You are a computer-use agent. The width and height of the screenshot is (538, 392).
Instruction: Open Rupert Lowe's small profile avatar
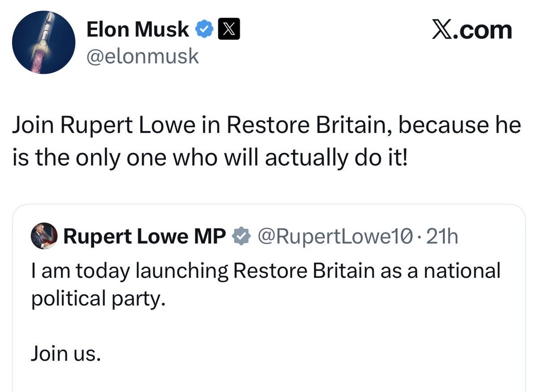pos(44,236)
